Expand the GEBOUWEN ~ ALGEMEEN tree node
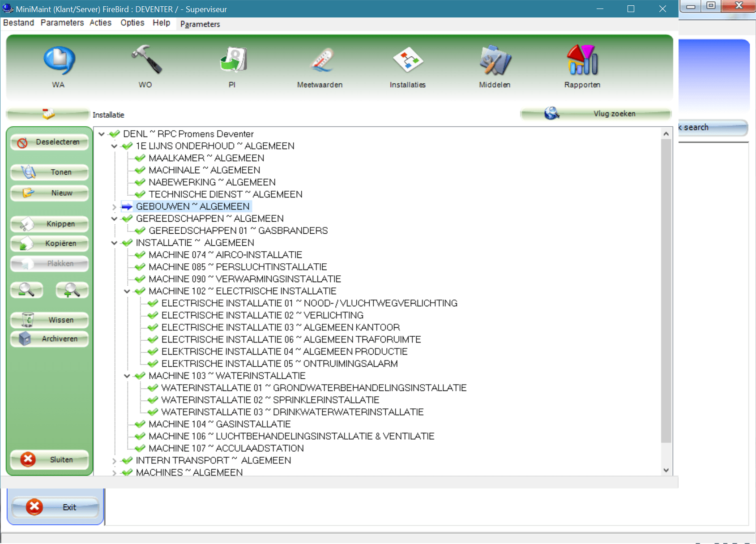The image size is (756, 544). click(114, 206)
